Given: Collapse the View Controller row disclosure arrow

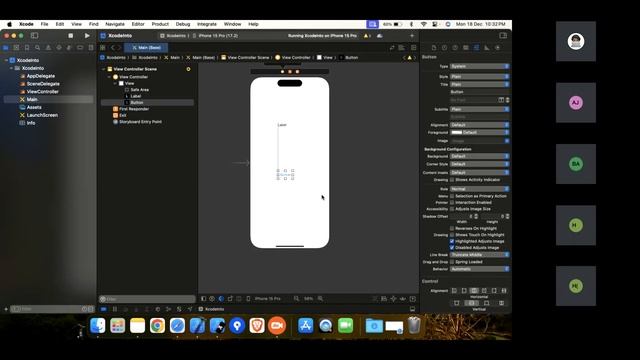Looking at the screenshot, I should [x=109, y=77].
